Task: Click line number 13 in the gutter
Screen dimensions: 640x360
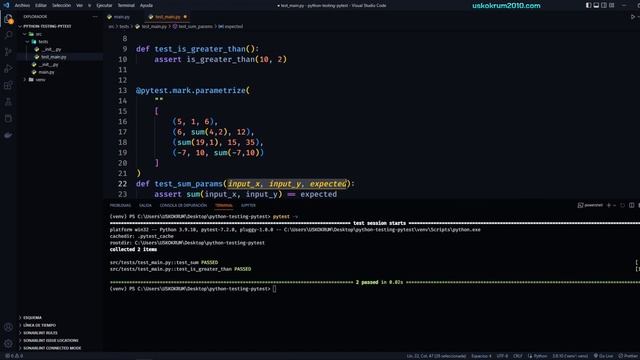Action: [122, 91]
